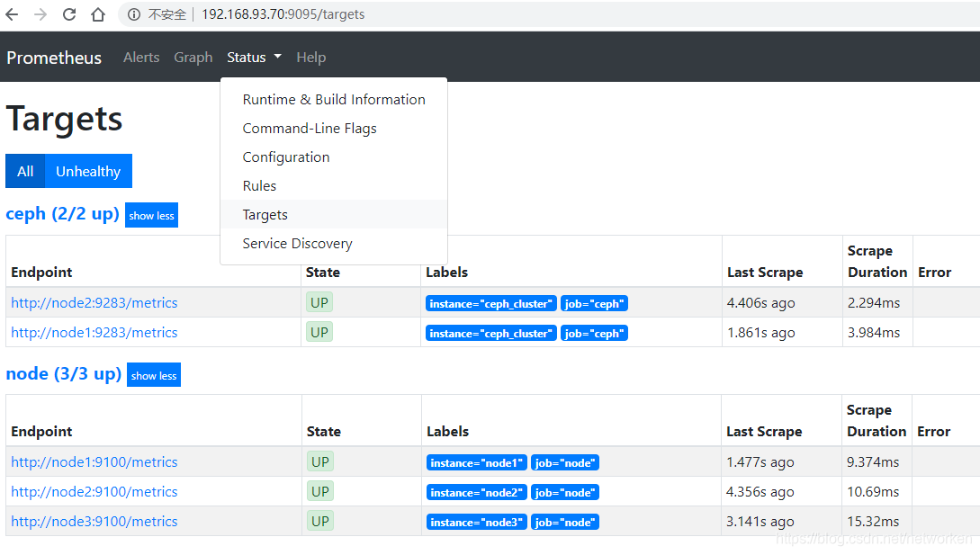The image size is (980, 555).
Task: Click the 9.374ms scrape duration value
Action: 873,462
